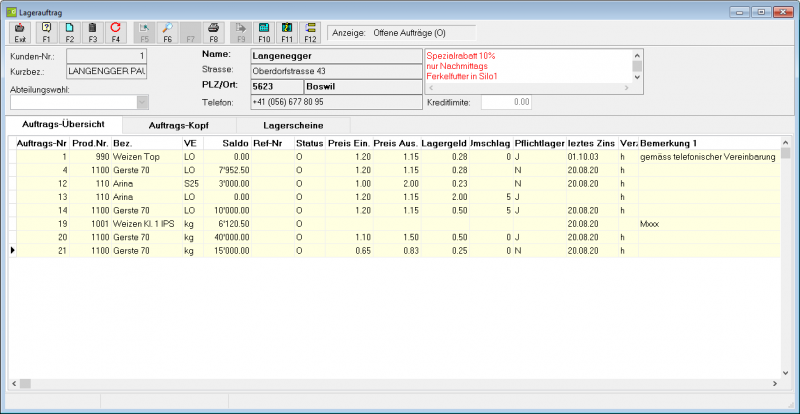
Task: Click the notes box down arrow
Action: click(x=637, y=77)
